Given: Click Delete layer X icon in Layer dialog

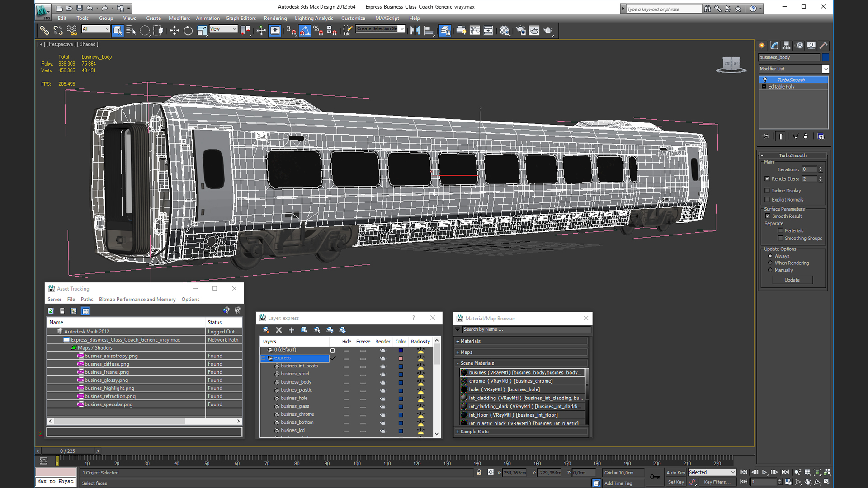Looking at the screenshot, I should pyautogui.click(x=279, y=330).
